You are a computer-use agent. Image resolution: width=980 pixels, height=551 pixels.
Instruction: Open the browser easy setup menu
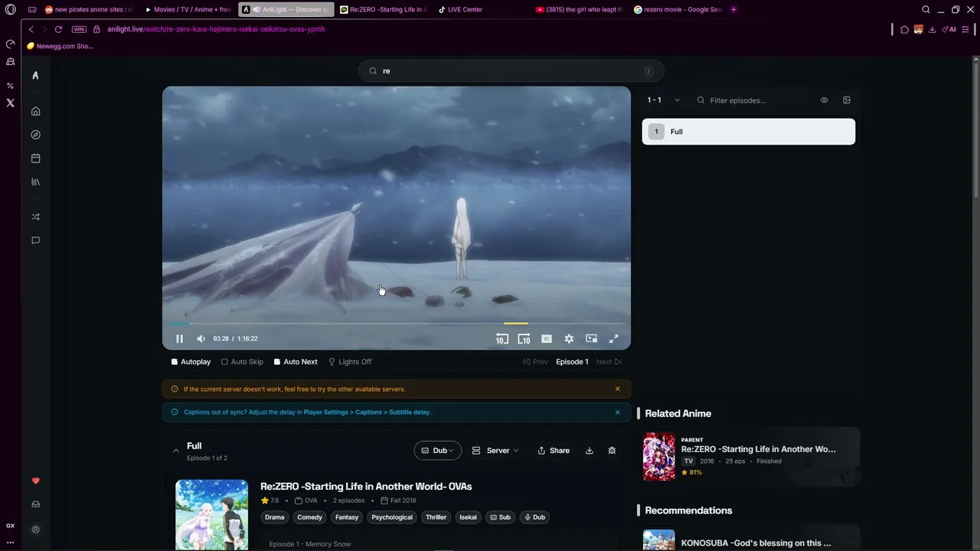pos(965,29)
